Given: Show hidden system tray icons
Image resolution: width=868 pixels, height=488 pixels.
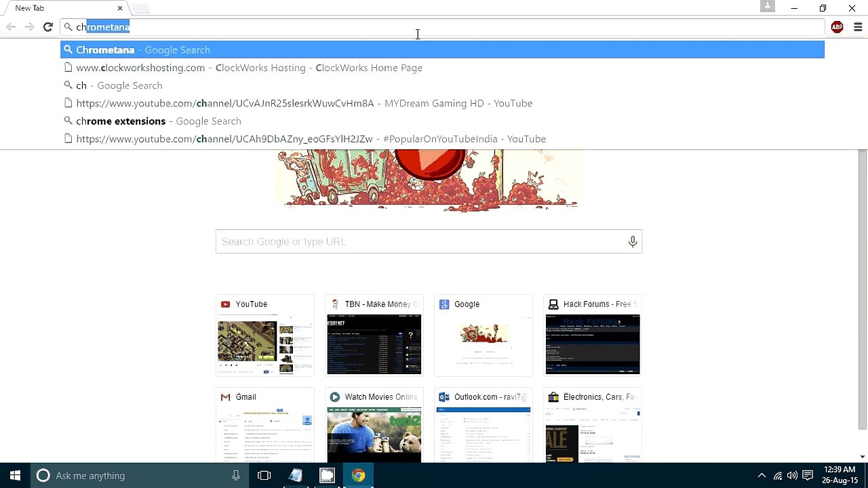Looking at the screenshot, I should [x=762, y=476].
